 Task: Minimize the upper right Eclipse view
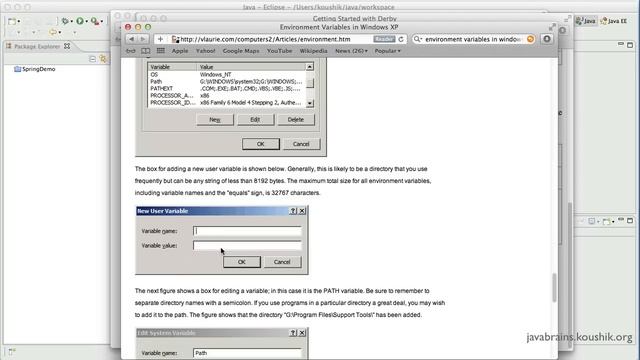[x=621, y=44]
